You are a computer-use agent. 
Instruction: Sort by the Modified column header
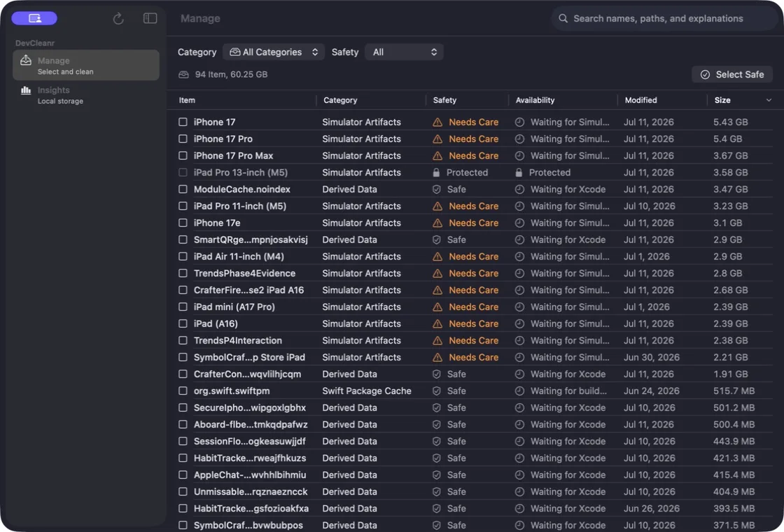coord(640,101)
